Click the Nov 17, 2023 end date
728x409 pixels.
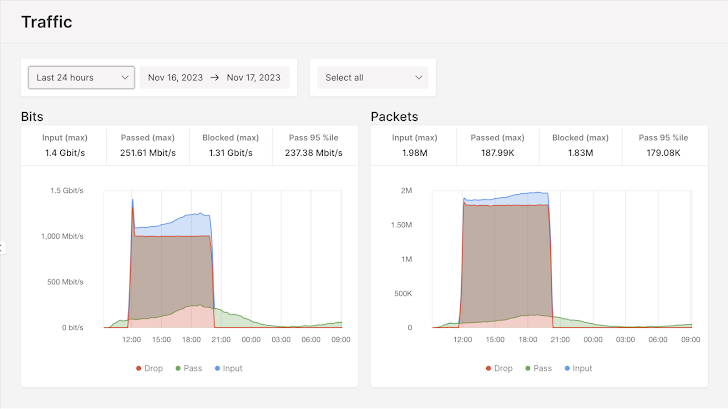[255, 77]
